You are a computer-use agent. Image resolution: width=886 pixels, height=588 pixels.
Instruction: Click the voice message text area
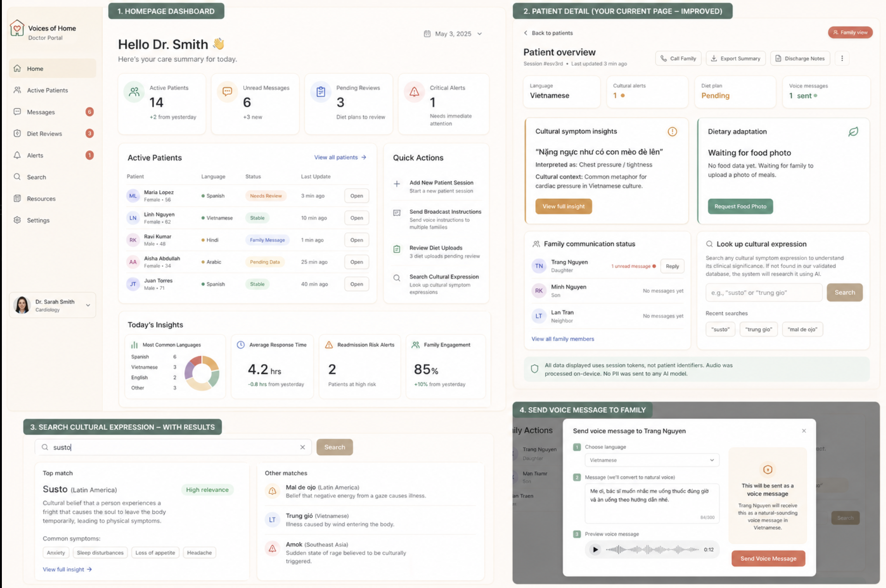652,504
